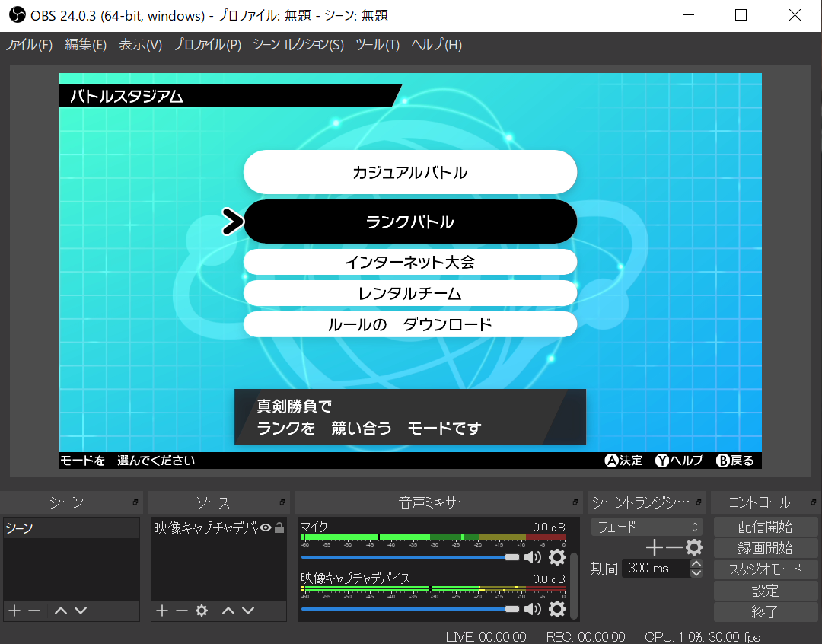Enable スタジオモード button

coord(766,569)
